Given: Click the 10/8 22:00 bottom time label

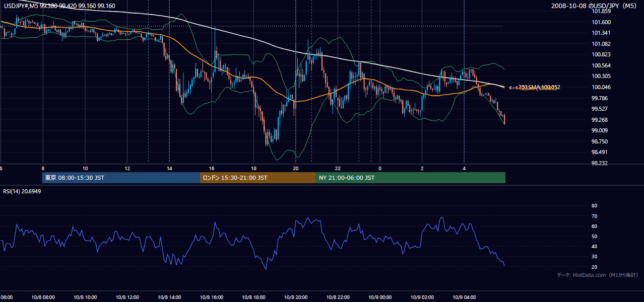Looking at the screenshot, I should click(x=338, y=297).
